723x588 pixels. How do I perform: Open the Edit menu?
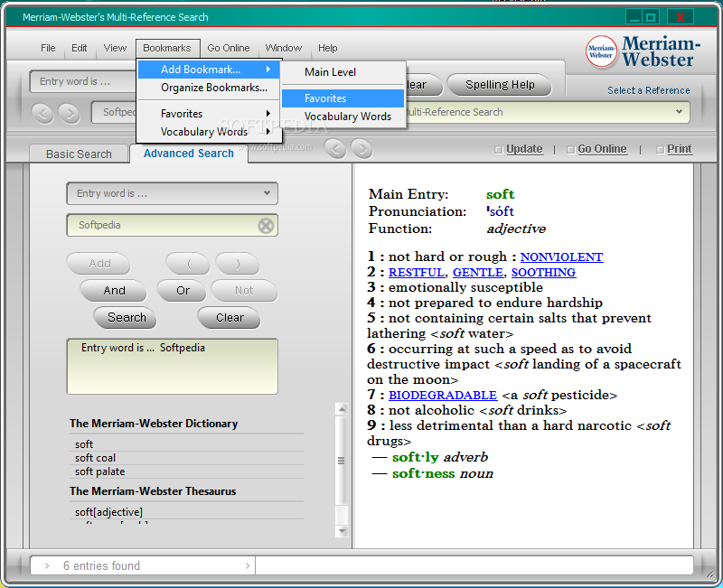[79, 48]
